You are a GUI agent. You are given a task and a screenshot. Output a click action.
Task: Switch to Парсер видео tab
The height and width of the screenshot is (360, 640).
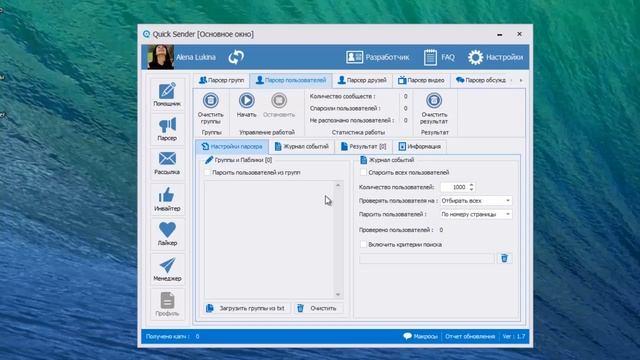pos(421,80)
